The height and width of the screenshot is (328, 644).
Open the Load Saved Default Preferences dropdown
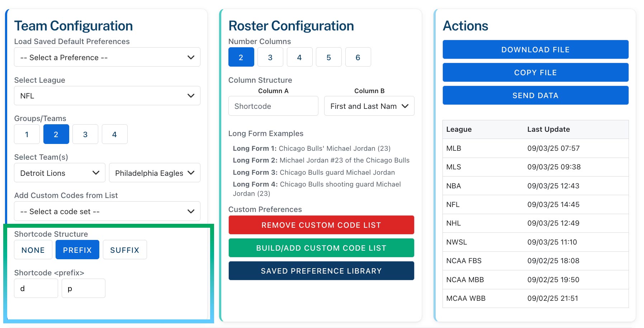point(106,57)
